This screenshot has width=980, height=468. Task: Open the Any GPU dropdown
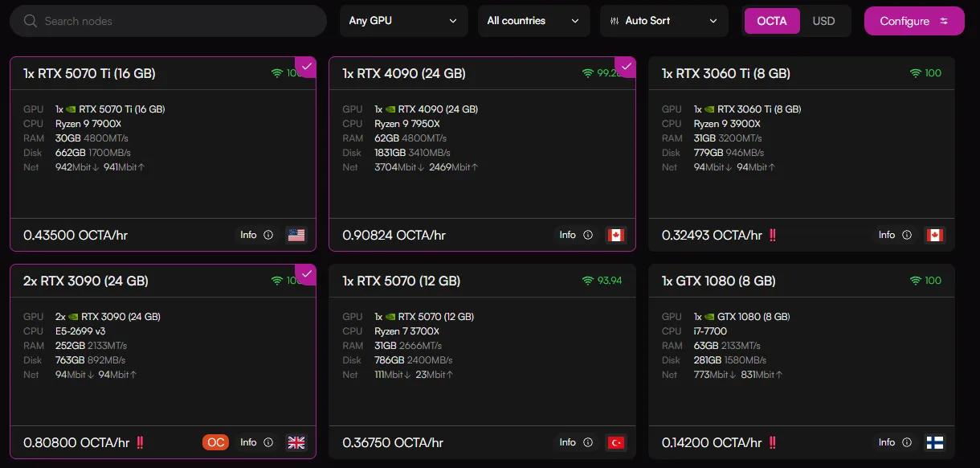coord(404,21)
